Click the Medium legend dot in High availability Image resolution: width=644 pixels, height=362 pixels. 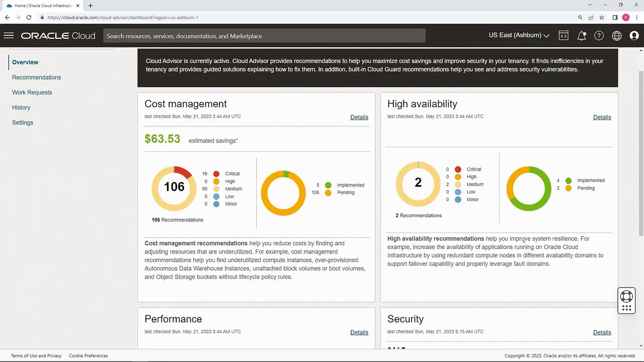coord(458,185)
